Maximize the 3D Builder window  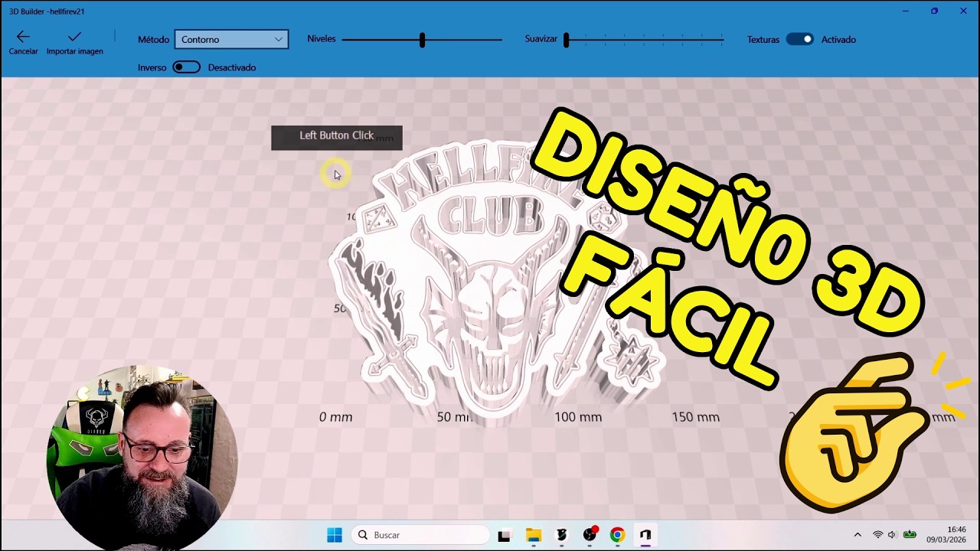point(934,11)
